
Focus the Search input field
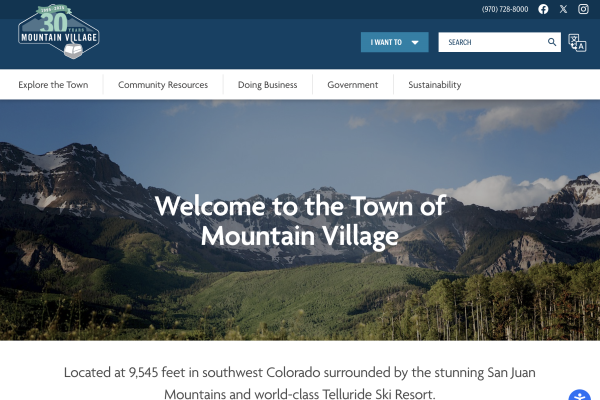click(492, 42)
